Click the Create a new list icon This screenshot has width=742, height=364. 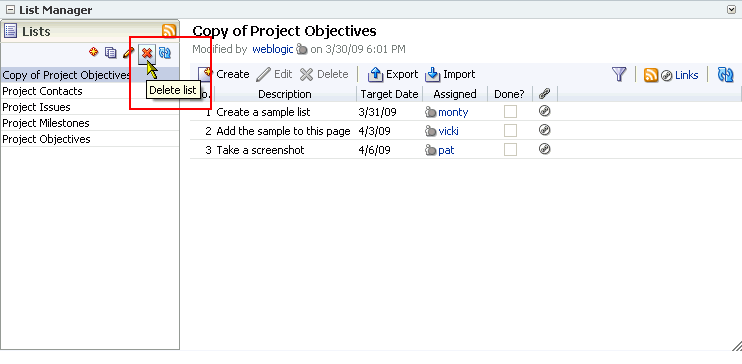(x=94, y=53)
